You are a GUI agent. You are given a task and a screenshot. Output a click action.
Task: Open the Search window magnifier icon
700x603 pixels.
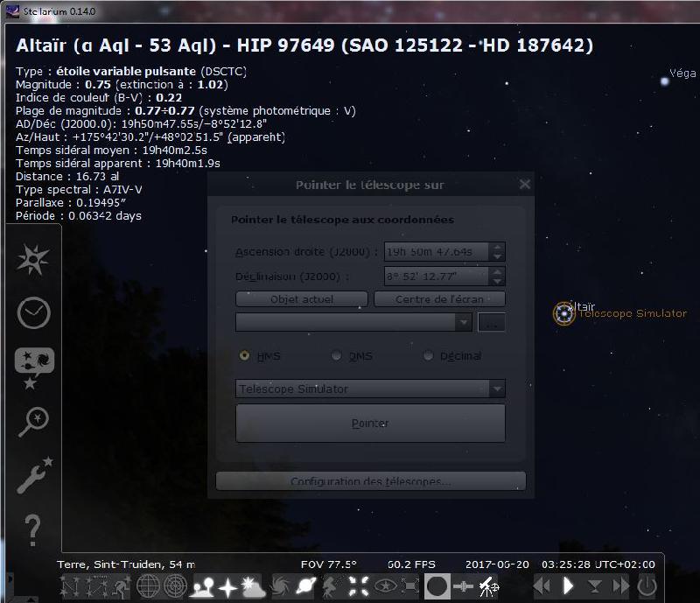click(33, 421)
